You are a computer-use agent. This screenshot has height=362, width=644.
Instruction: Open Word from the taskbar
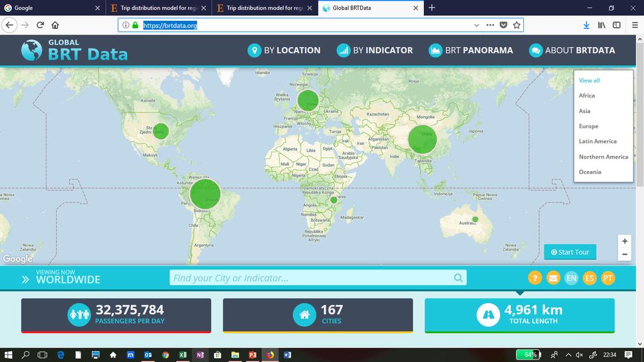[x=287, y=354]
